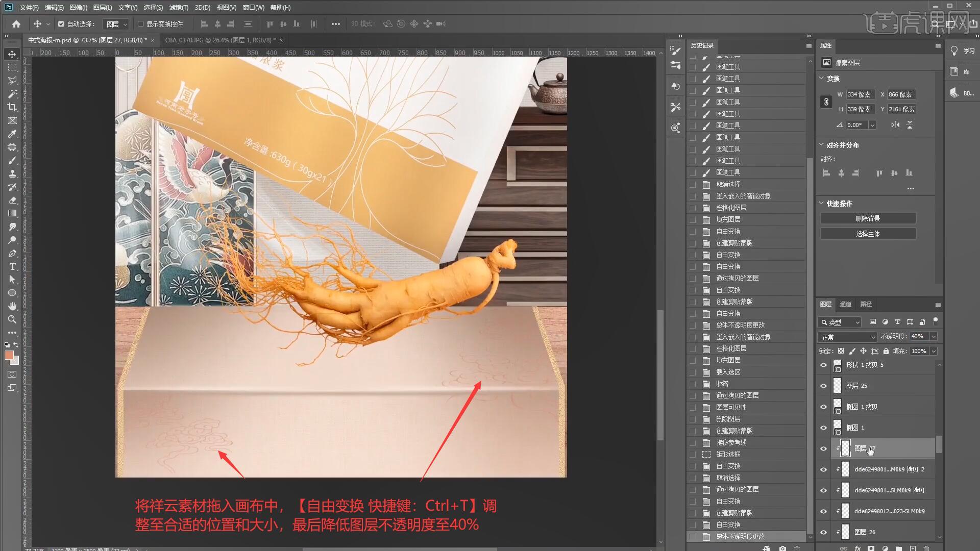Select the Crop tool
Image resolution: width=980 pixels, height=551 pixels.
12,107
